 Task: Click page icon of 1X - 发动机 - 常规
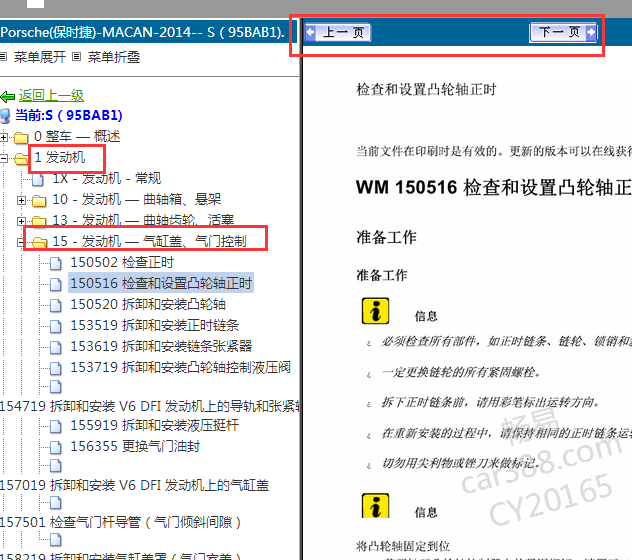(38, 179)
